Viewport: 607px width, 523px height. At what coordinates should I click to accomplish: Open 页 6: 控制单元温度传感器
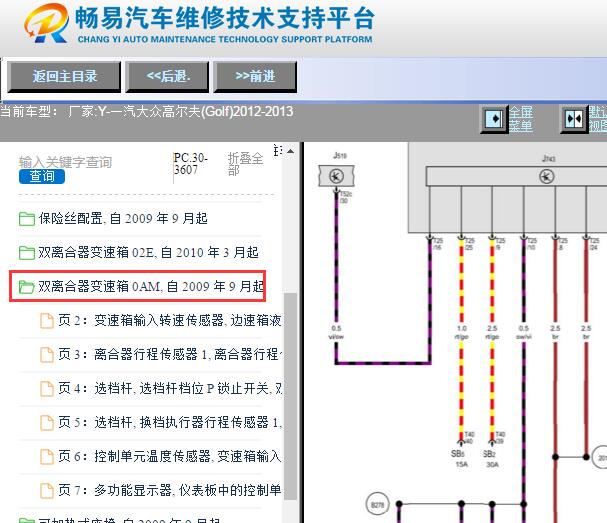169,456
